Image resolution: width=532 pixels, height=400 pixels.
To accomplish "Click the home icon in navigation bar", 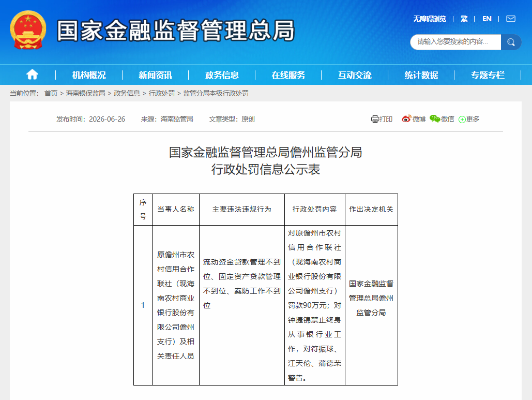I will (x=32, y=75).
